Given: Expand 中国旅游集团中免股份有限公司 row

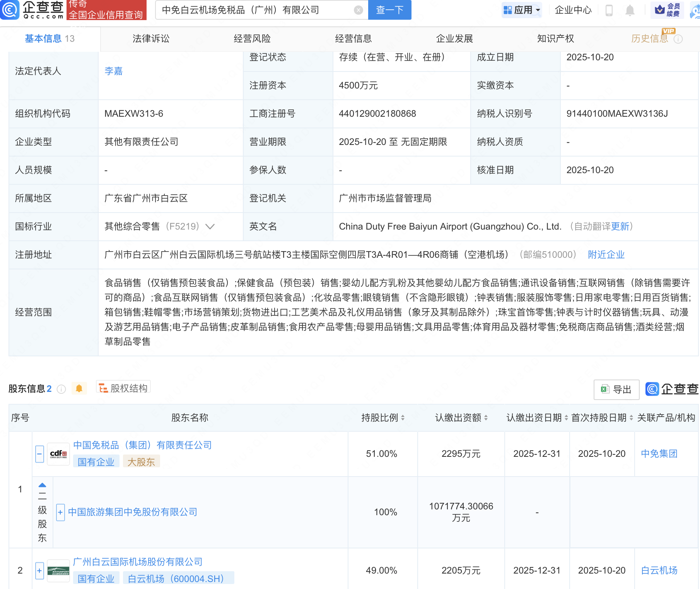Looking at the screenshot, I should 60,512.
